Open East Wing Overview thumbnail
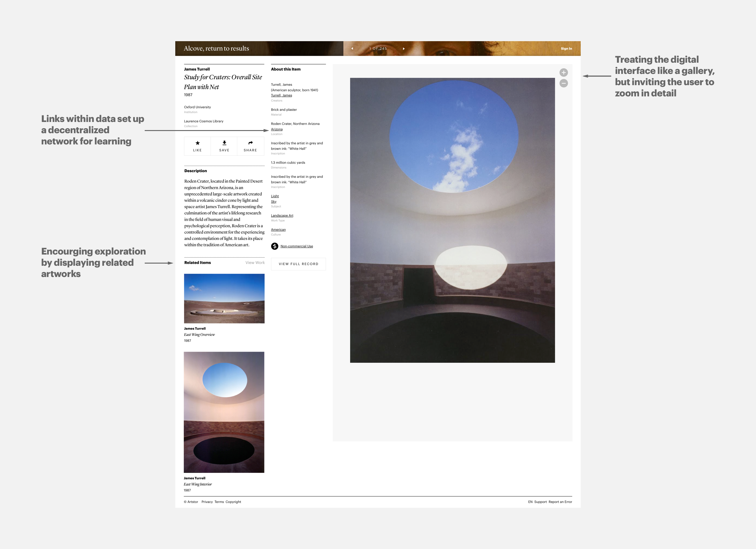The height and width of the screenshot is (549, 756). coord(224,298)
